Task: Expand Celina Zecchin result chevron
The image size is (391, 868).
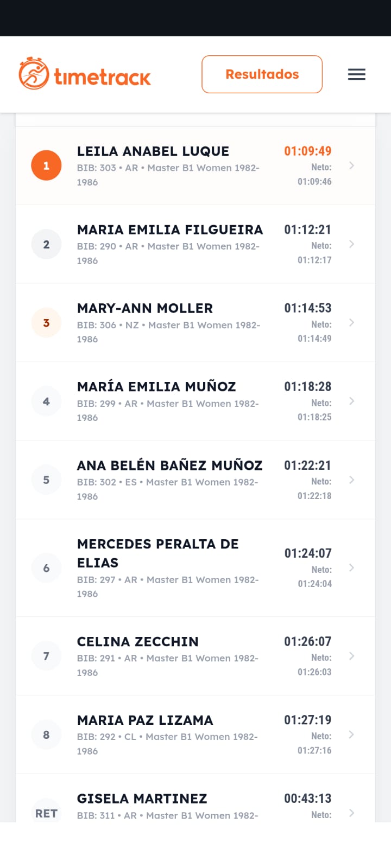Action: click(352, 656)
